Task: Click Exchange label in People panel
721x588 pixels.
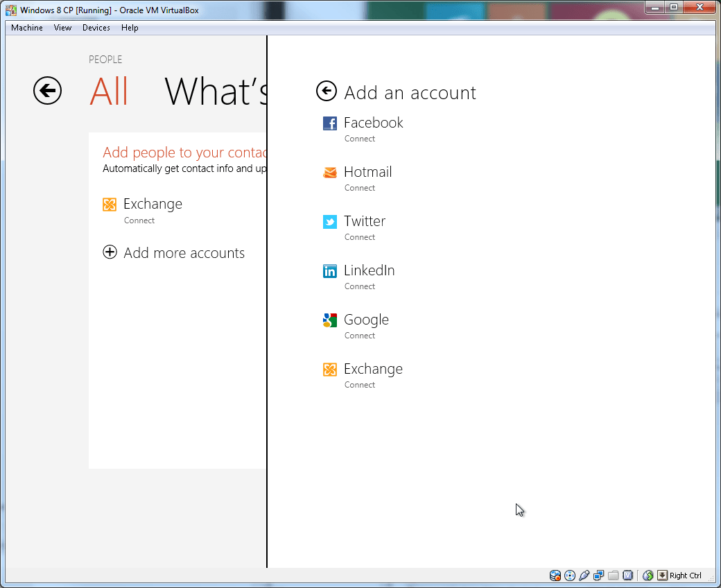Action: point(153,204)
